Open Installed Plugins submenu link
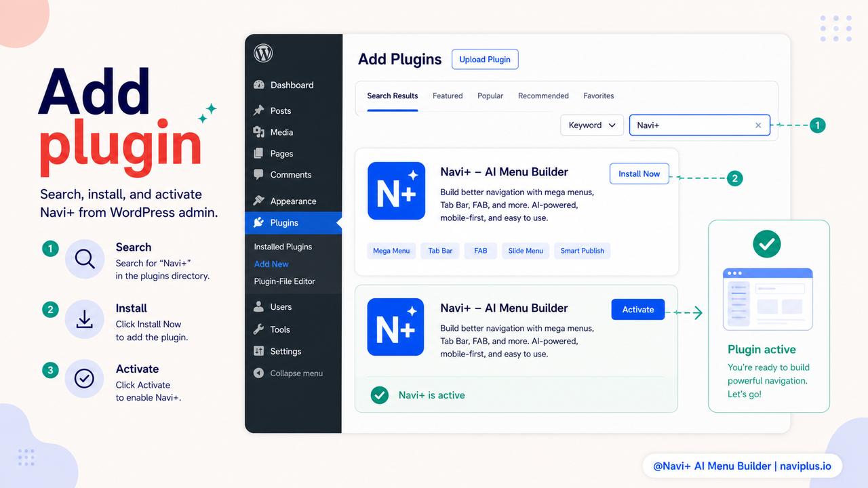 coord(283,247)
